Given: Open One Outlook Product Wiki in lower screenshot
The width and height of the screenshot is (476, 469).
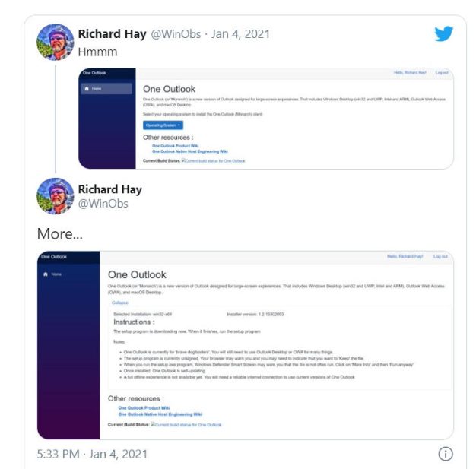Looking at the screenshot, I should 144,407.
